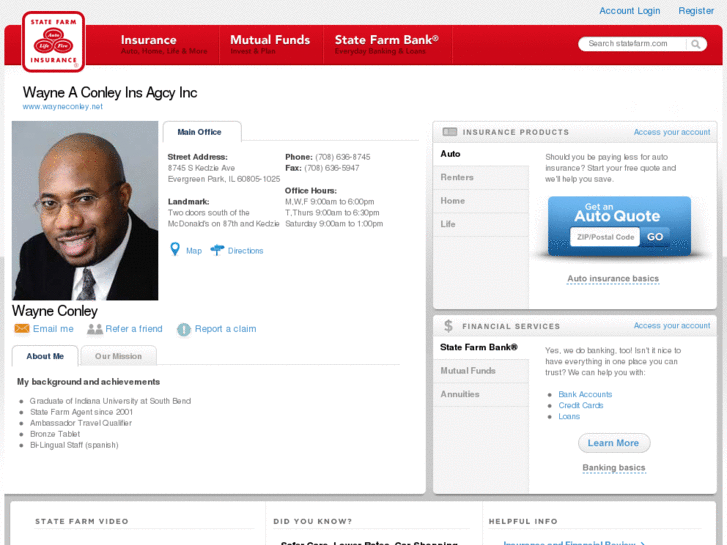This screenshot has height=545, width=727.
Task: Click the ZIP/Postal Code input field
Action: (x=605, y=237)
